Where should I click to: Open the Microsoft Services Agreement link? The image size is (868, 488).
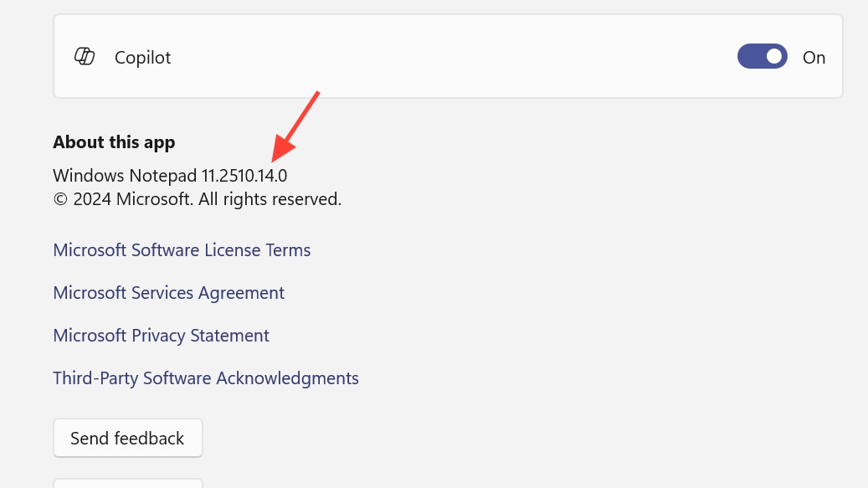pos(168,293)
